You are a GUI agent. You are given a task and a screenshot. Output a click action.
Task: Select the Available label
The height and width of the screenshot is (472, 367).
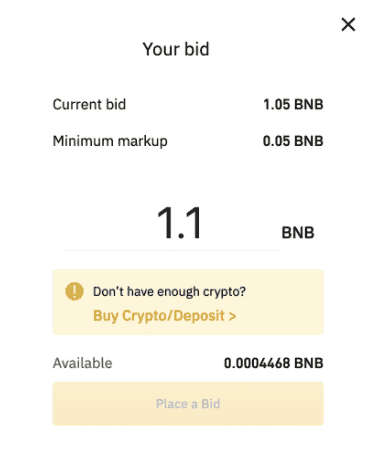tap(82, 363)
